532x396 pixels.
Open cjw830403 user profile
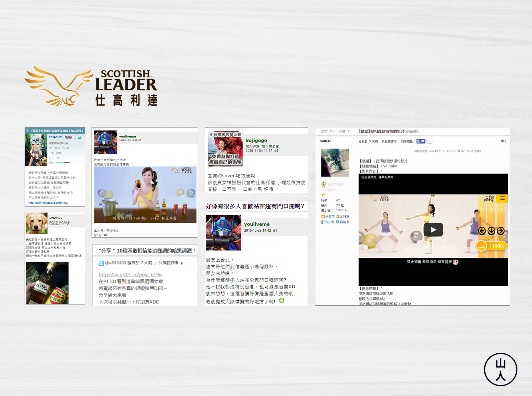(x=115, y=263)
